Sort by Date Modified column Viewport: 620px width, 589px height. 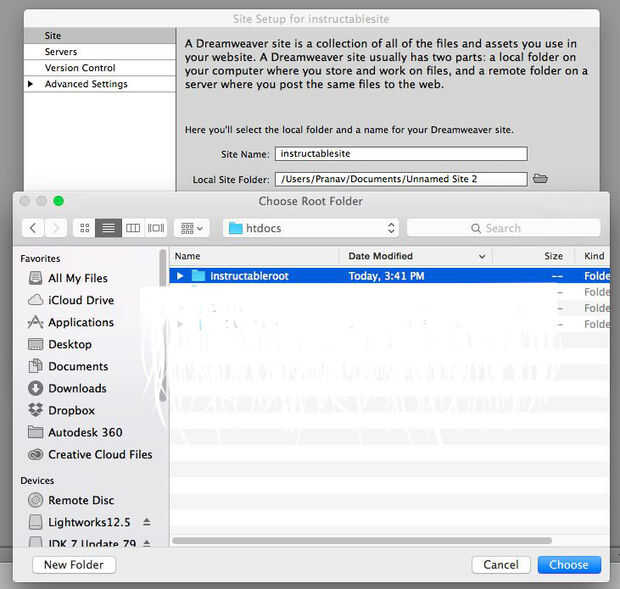pos(415,256)
